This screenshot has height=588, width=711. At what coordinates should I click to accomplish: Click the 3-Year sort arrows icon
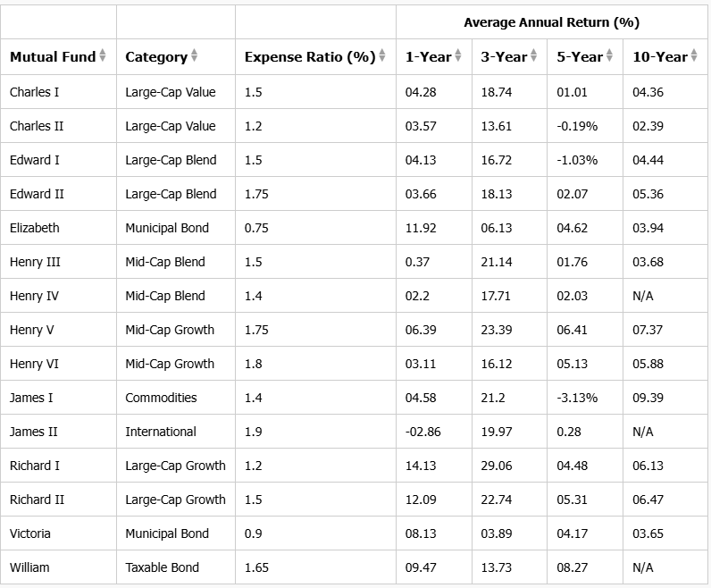(534, 57)
